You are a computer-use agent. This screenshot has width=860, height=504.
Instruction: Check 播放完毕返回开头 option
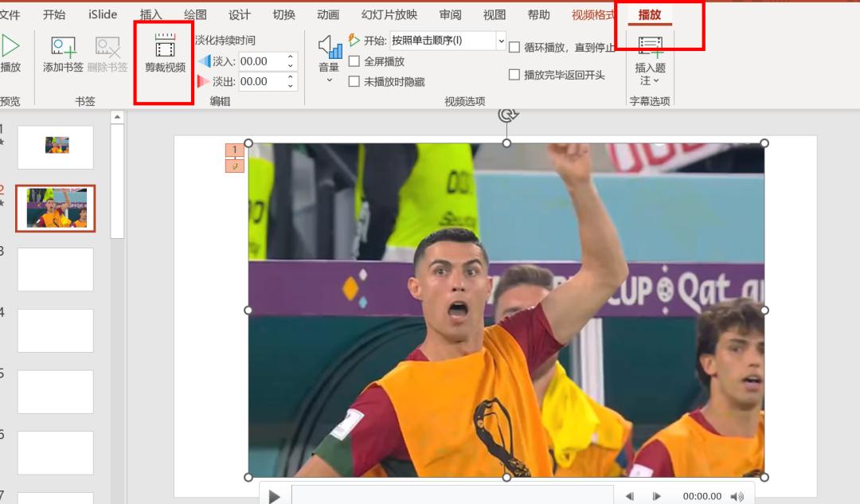[x=514, y=75]
